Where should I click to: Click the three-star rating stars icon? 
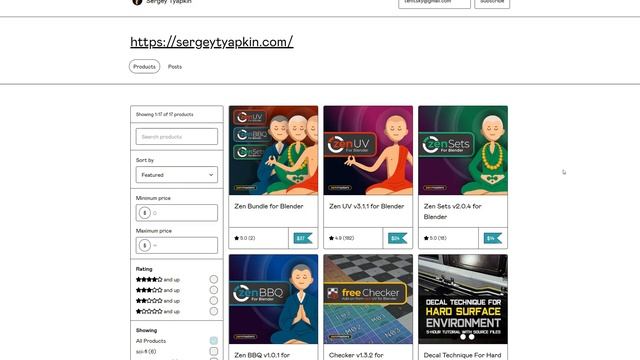click(x=149, y=290)
